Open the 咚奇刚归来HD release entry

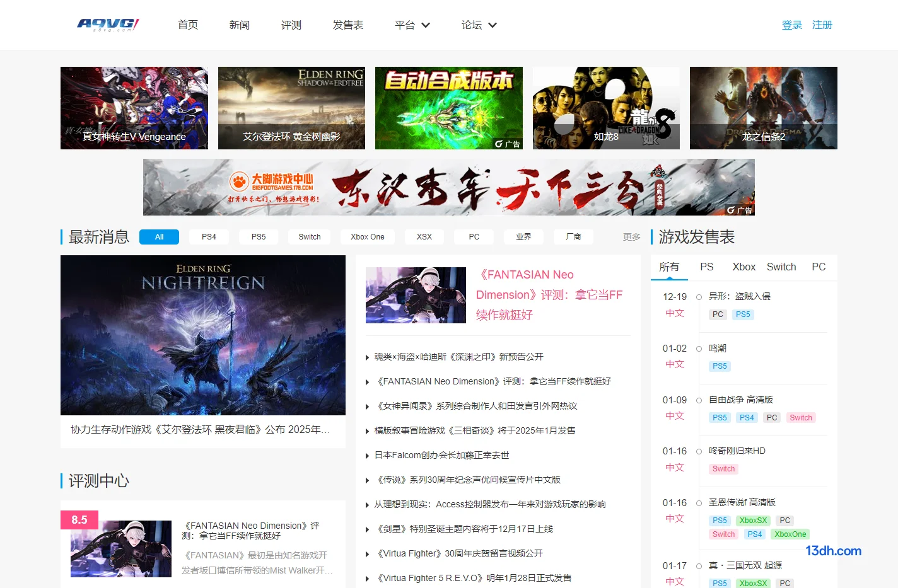[737, 451]
